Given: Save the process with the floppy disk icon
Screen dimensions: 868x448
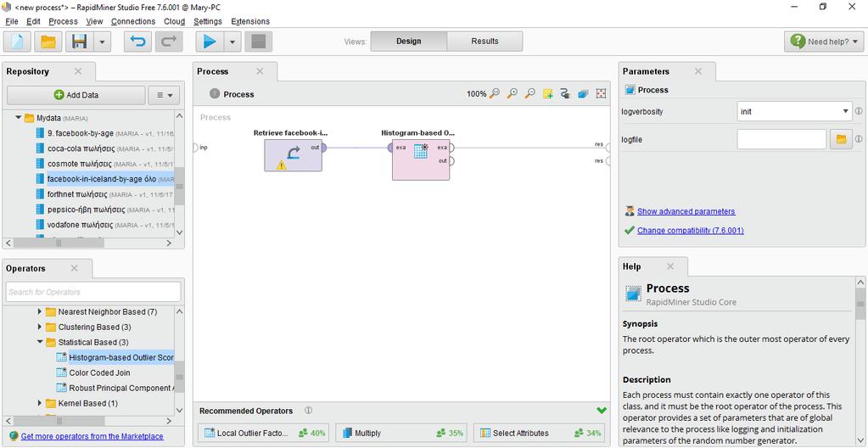Looking at the screenshot, I should [80, 42].
